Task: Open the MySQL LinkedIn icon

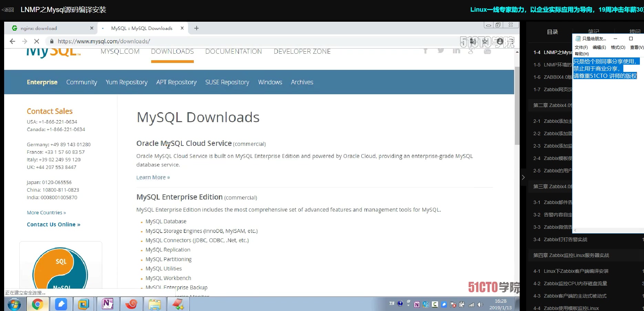Action: (x=456, y=51)
